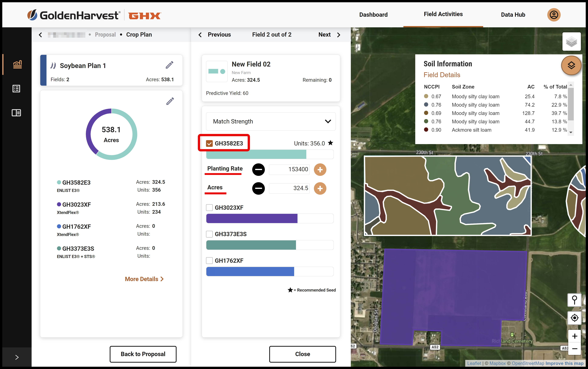Edit the seed allocation chart pencil
The width and height of the screenshot is (588, 369).
tap(170, 101)
